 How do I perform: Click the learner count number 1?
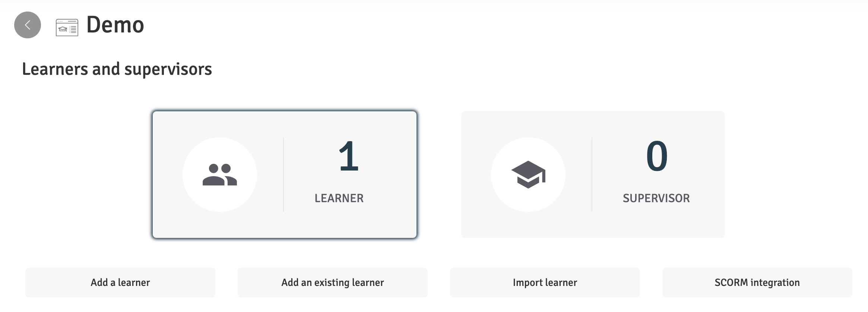[x=349, y=156]
